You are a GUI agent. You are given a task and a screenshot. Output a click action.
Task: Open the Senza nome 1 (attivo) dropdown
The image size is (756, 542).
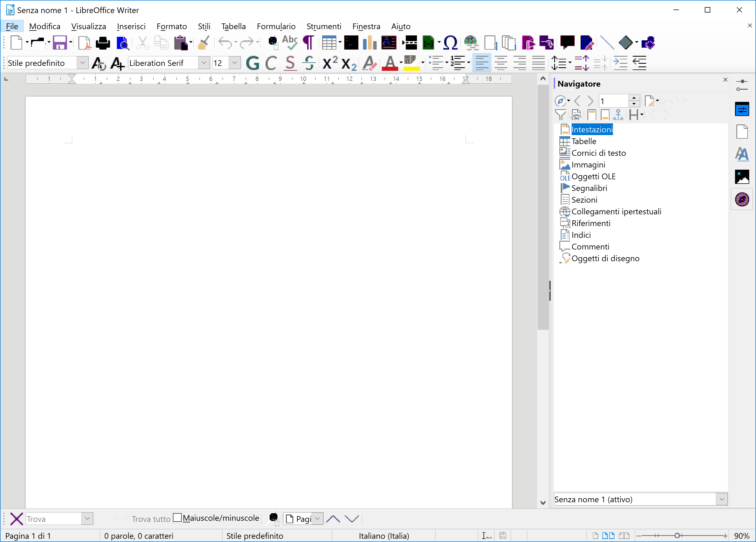tap(721, 499)
